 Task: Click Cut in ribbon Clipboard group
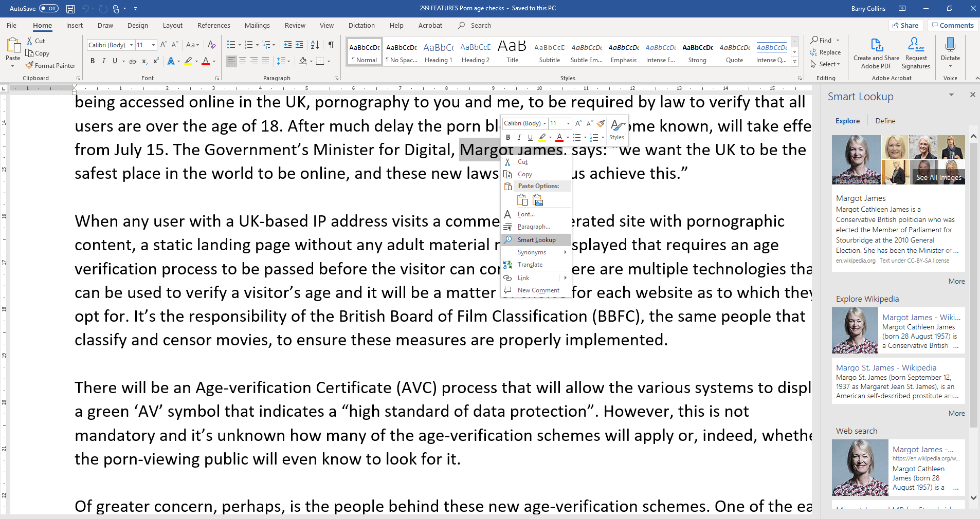[x=35, y=41]
